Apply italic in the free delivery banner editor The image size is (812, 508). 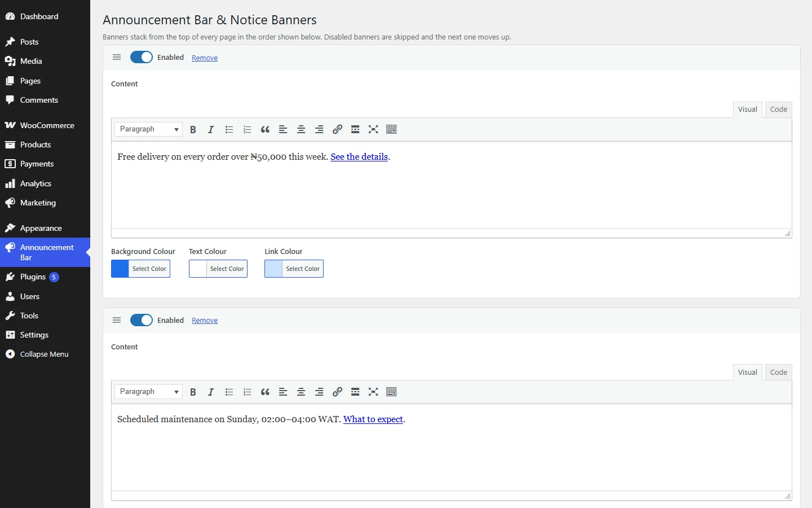[x=211, y=129]
